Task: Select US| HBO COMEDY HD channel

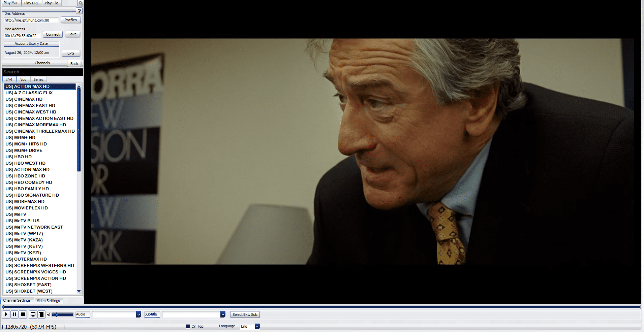Action: (40, 182)
